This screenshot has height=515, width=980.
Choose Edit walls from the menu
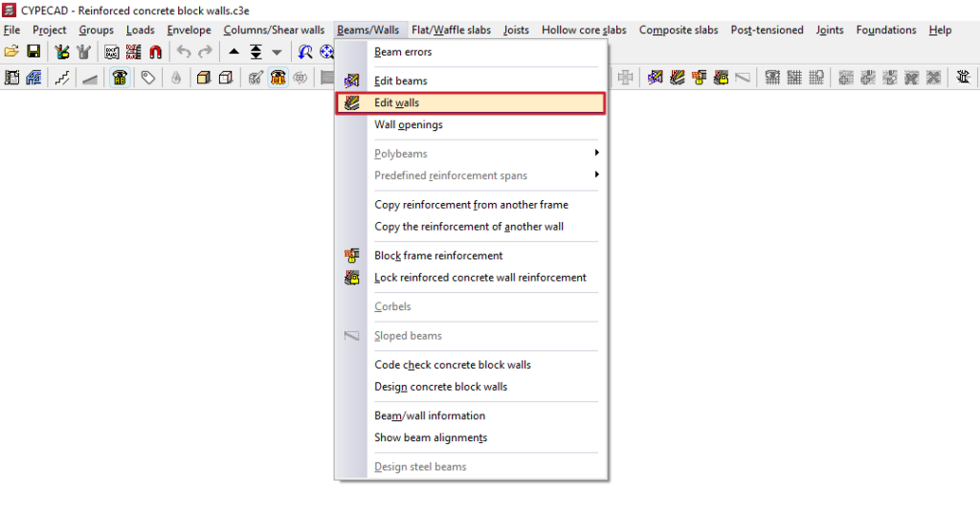tap(471, 102)
